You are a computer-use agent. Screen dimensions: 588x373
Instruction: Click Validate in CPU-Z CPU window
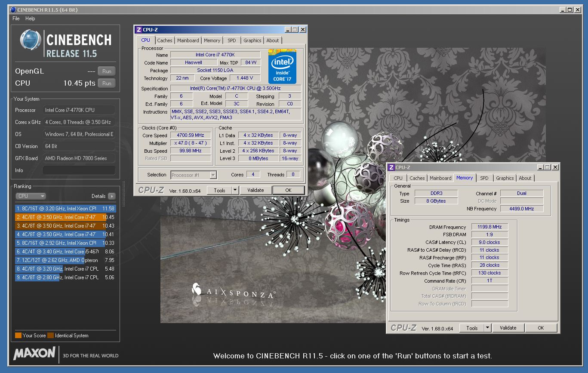click(x=256, y=190)
